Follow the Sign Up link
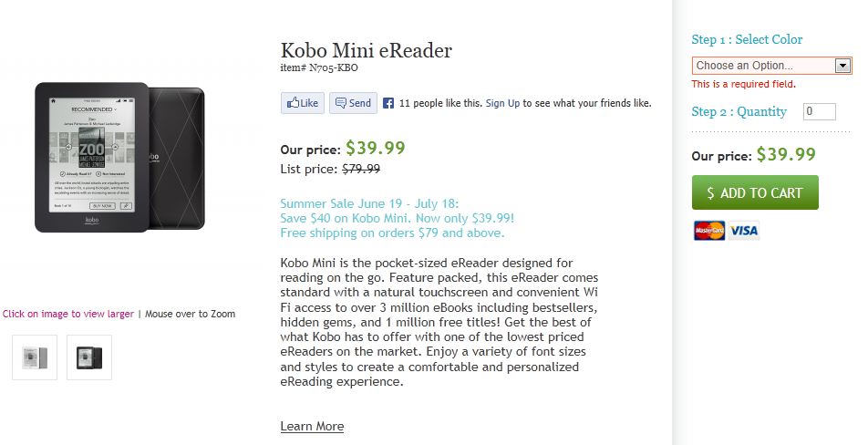 pyautogui.click(x=502, y=103)
